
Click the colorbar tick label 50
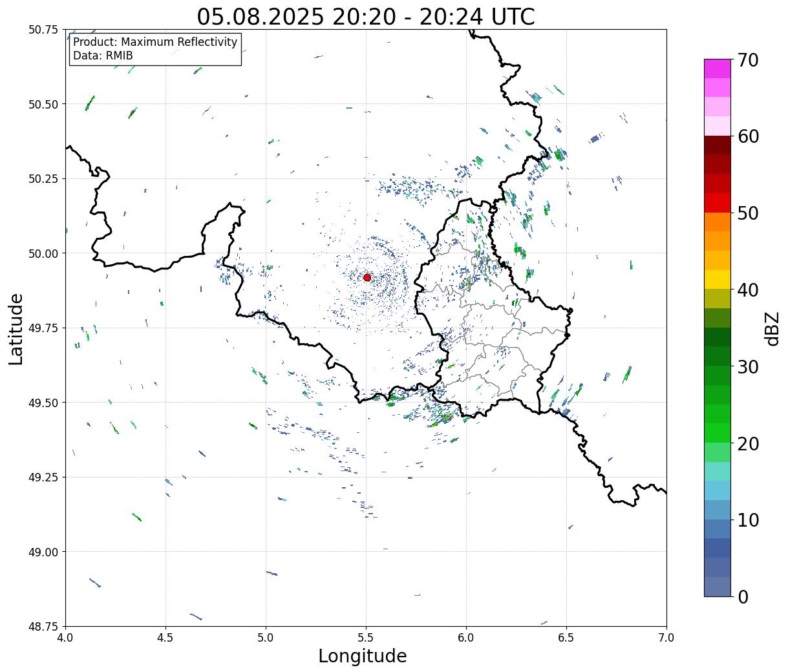(x=749, y=213)
